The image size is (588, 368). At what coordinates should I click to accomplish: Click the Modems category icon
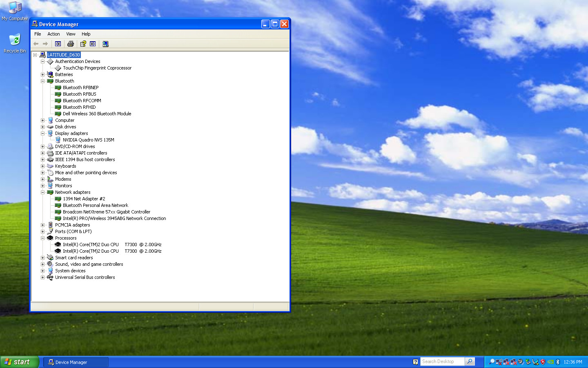[50, 179]
